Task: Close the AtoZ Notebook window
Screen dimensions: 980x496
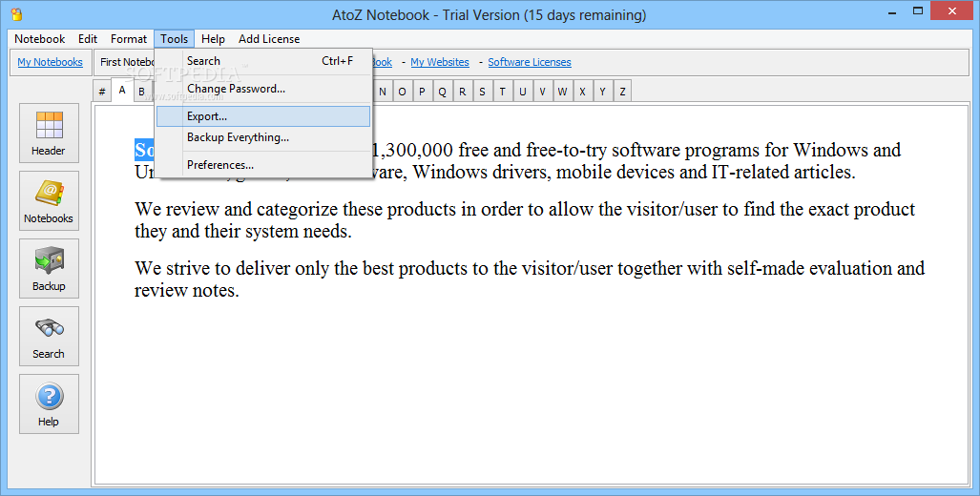Action: point(952,10)
